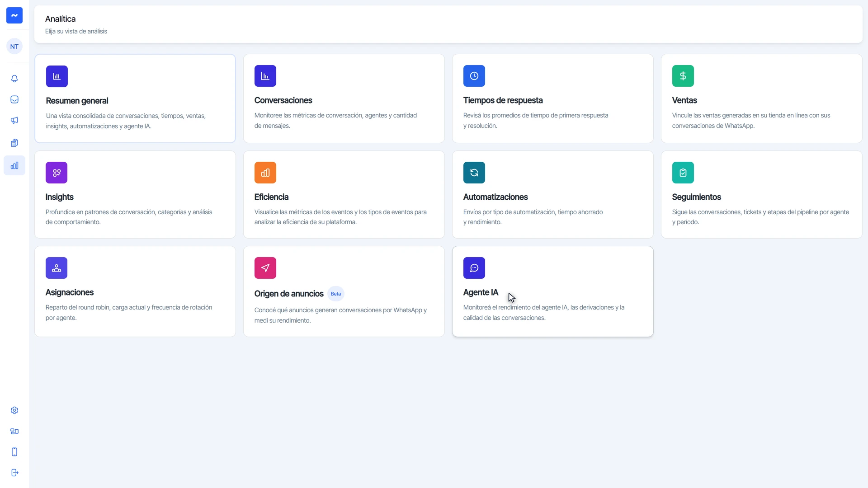This screenshot has height=488, width=868.
Task: Open the Ventas title
Action: click(x=684, y=100)
